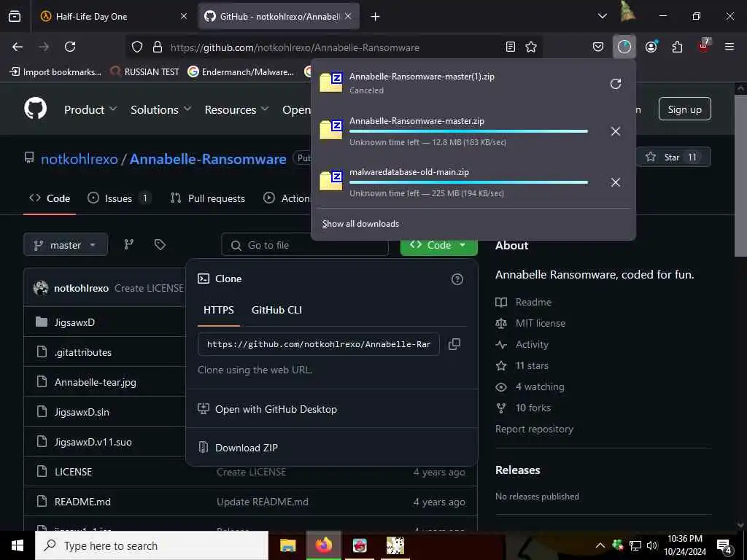Go back to previous page
The width and height of the screenshot is (747, 560).
pos(18,47)
